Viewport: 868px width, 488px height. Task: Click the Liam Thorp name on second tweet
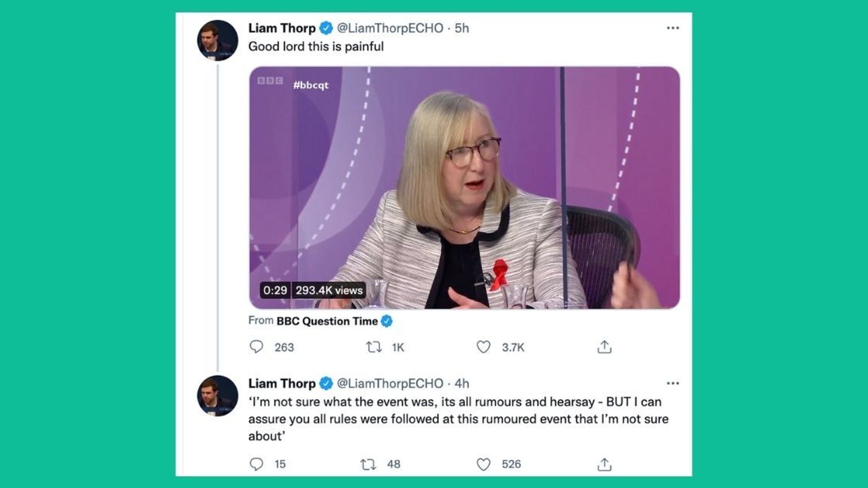[x=282, y=383]
